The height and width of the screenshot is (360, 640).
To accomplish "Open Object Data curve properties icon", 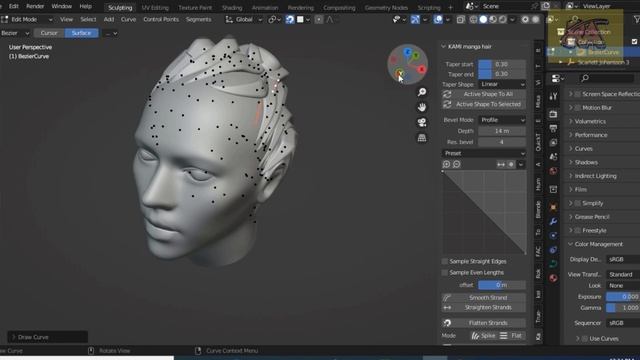I will [x=553, y=264].
